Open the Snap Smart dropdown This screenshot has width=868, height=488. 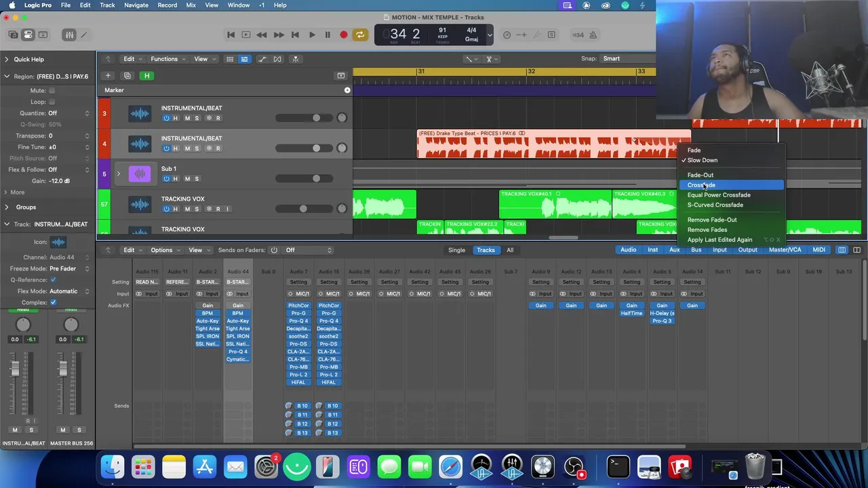[628, 59]
